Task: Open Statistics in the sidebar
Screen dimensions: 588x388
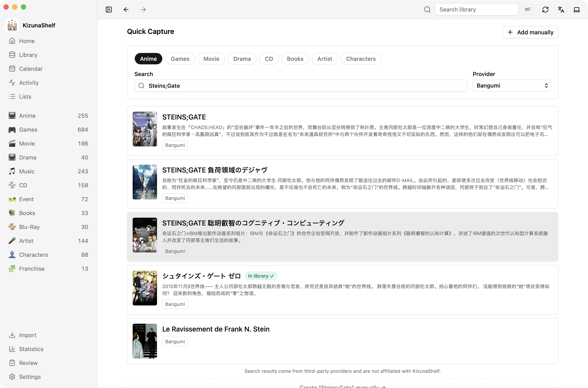Action: [48, 349]
